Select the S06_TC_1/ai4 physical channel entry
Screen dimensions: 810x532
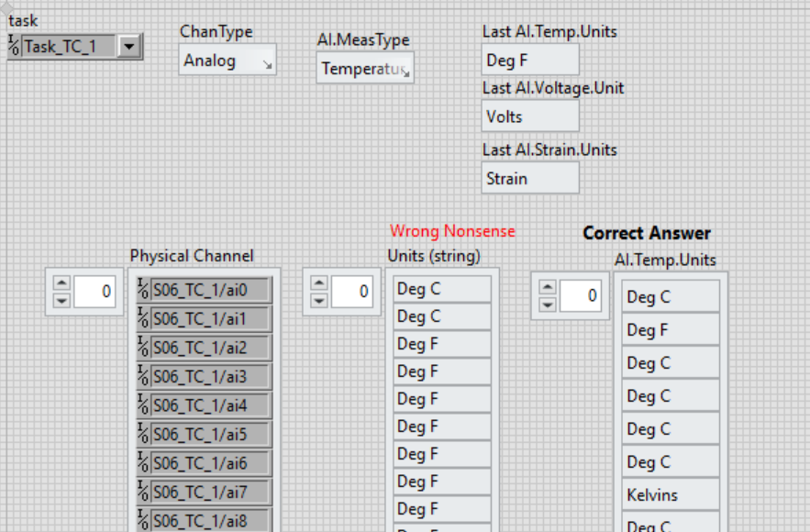pyautogui.click(x=210, y=406)
